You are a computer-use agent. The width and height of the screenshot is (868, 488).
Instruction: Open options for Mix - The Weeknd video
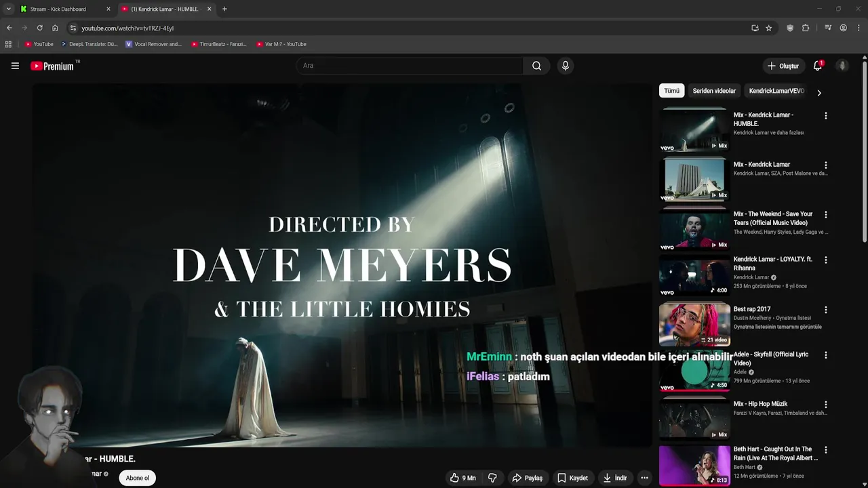pos(825,215)
